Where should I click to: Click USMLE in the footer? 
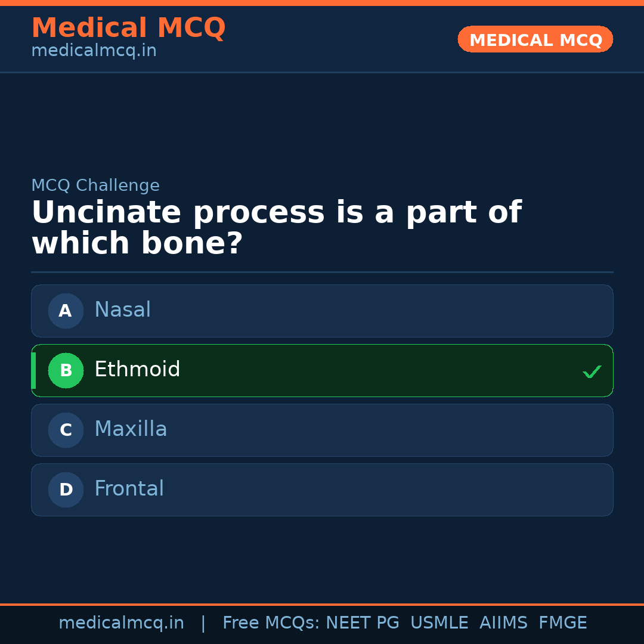(439, 622)
